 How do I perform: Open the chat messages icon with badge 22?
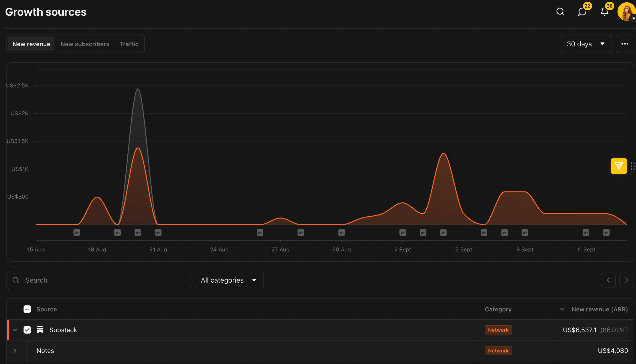(x=582, y=12)
